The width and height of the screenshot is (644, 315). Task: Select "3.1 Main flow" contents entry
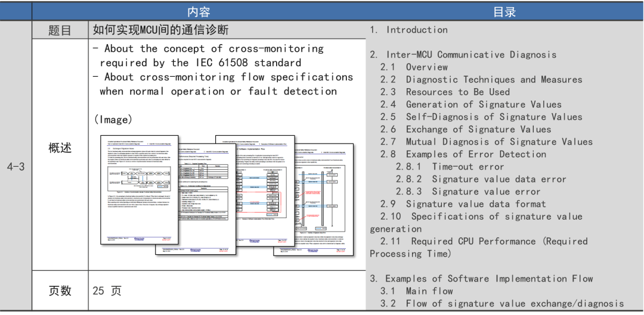tap(417, 291)
